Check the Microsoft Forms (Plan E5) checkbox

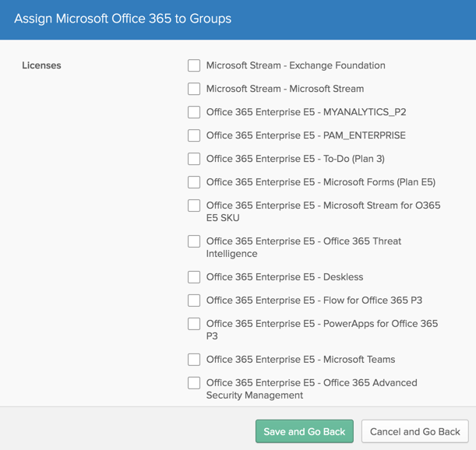pos(194,182)
